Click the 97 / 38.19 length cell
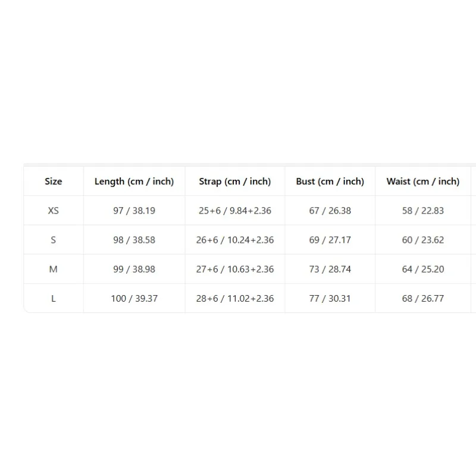Viewport: 476px width, 476px height. point(134,211)
